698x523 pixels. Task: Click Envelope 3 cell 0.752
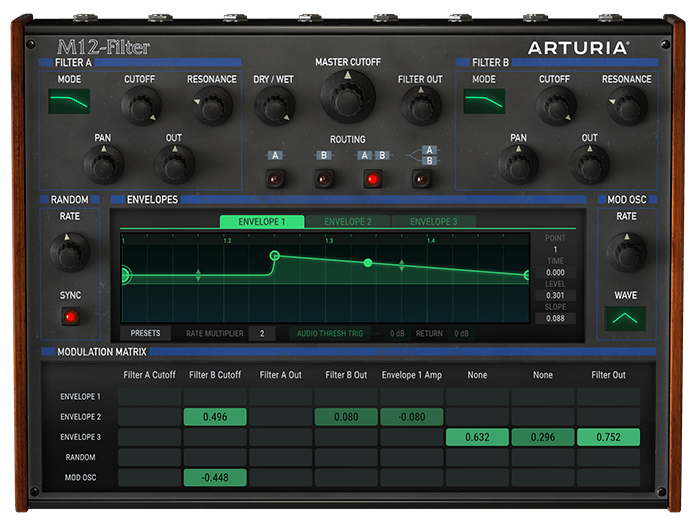click(x=609, y=437)
